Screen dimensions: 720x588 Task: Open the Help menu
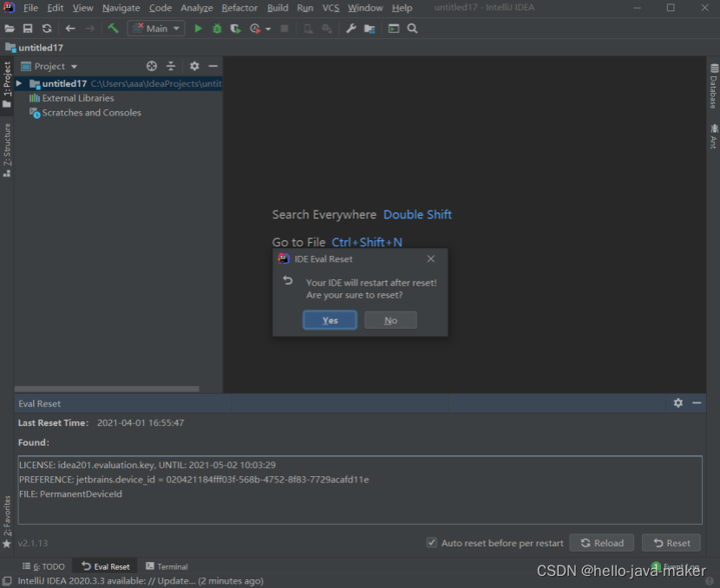tap(402, 8)
